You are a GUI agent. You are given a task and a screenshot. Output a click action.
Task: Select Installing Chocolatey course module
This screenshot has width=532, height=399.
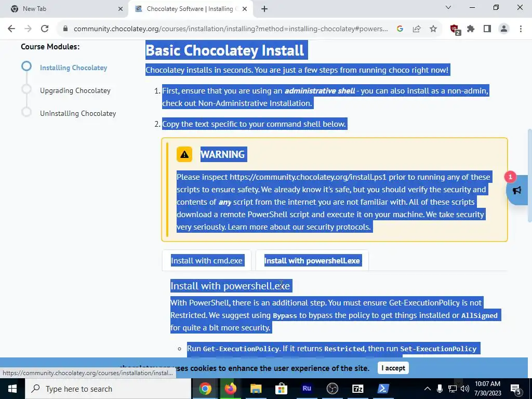click(74, 68)
